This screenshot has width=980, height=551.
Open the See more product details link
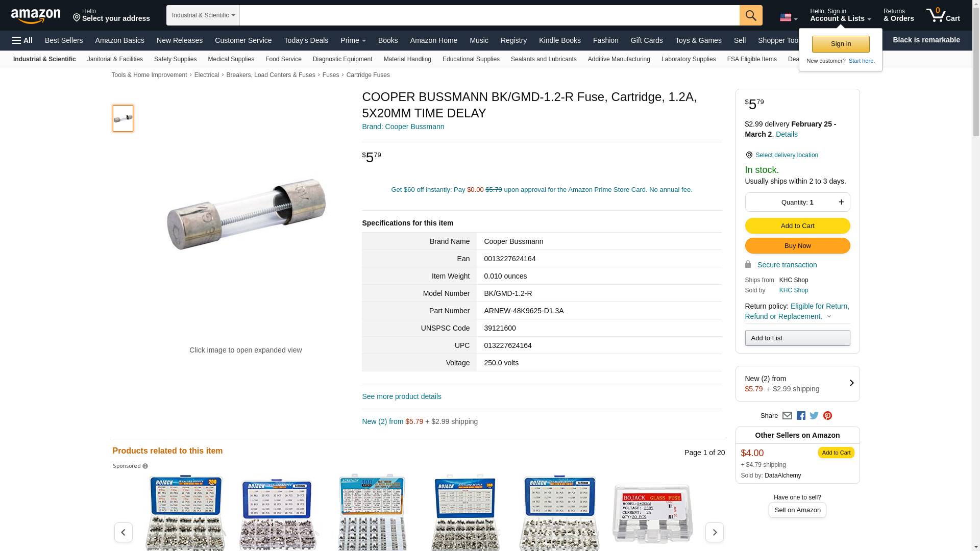(x=402, y=396)
